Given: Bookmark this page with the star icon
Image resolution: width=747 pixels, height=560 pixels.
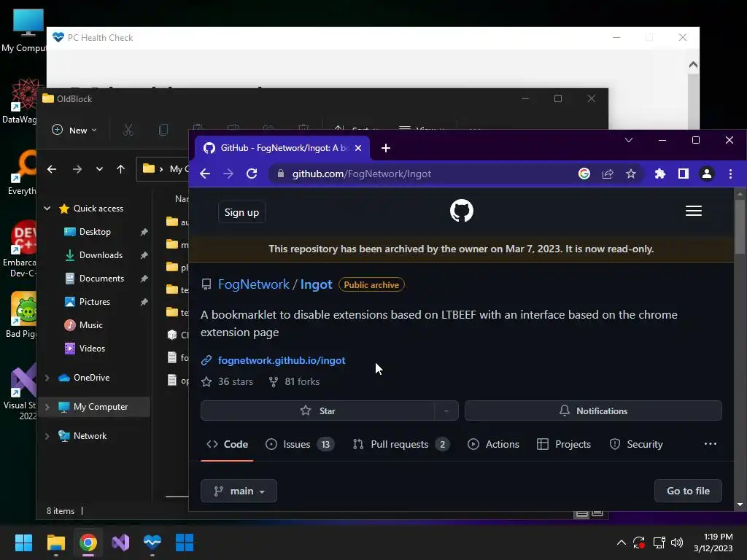Looking at the screenshot, I should 631,174.
